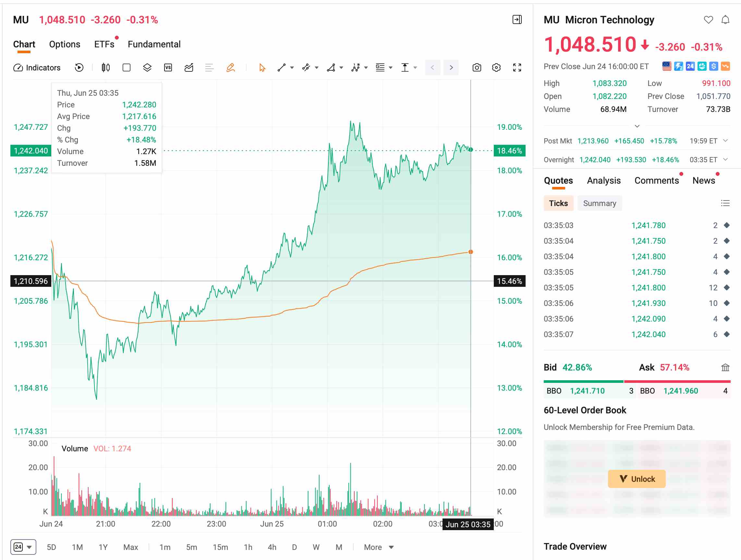Click the chart replay icon

click(79, 68)
